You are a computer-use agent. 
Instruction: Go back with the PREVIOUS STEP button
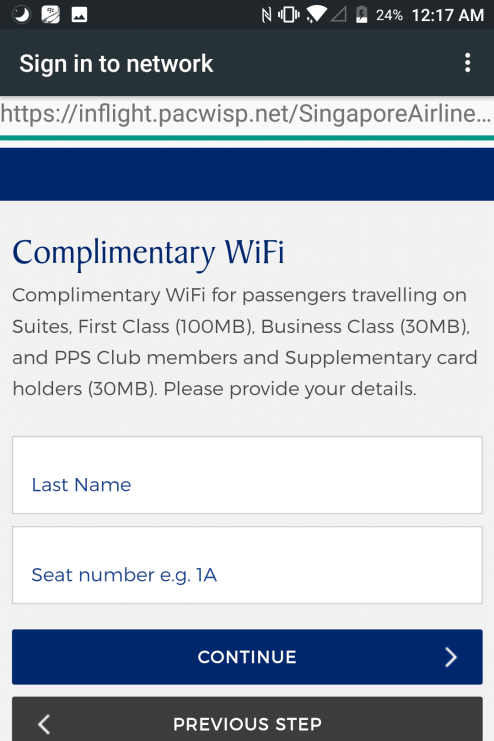pyautogui.click(x=247, y=719)
